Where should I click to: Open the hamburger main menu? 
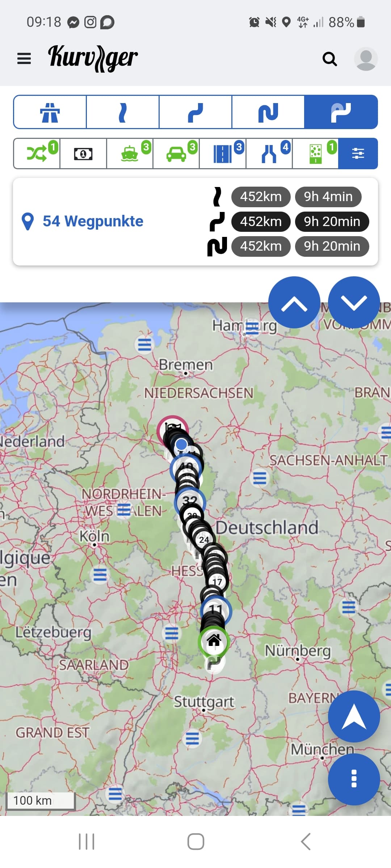pos(24,58)
